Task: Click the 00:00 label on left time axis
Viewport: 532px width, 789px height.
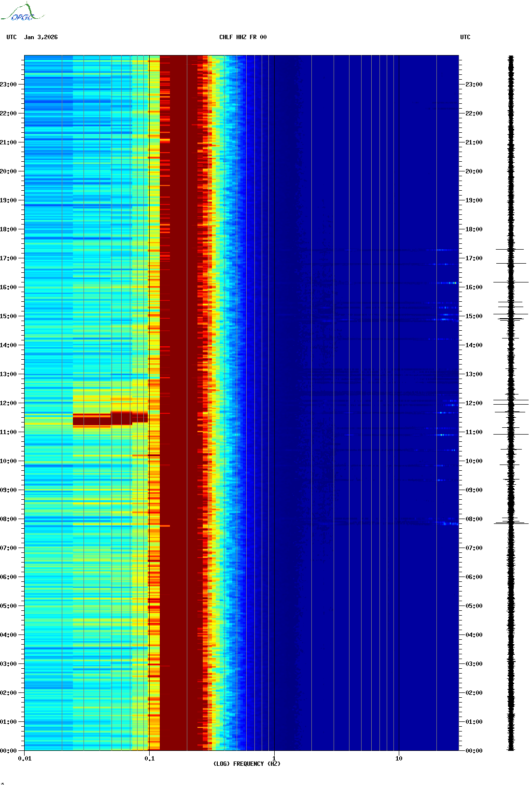Action: tap(9, 751)
